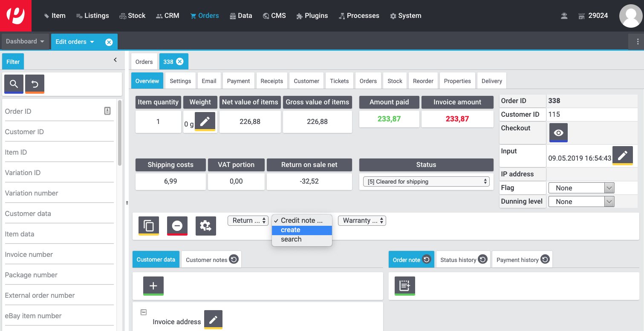Edit the order weight via the pencil icon
The image size is (644, 331).
click(205, 121)
